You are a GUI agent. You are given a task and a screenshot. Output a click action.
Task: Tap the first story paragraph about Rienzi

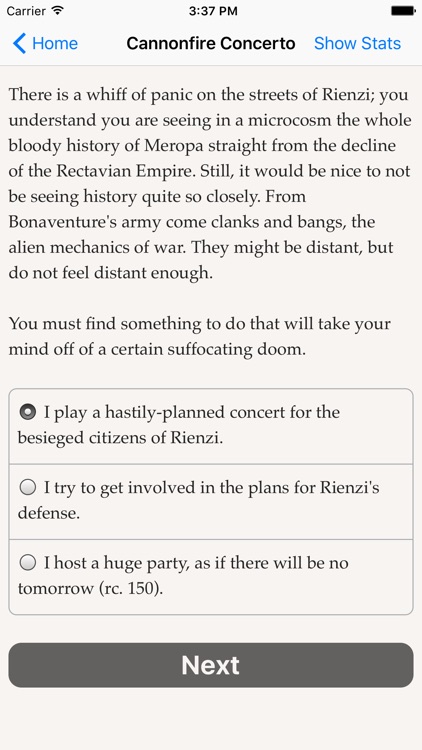pyautogui.click(x=210, y=184)
